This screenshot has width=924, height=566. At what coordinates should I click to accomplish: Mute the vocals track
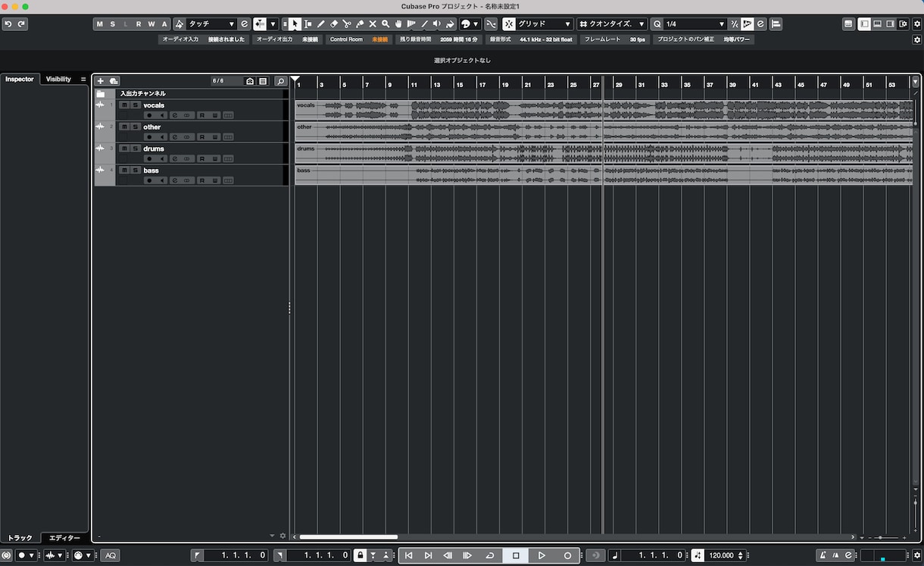(124, 105)
